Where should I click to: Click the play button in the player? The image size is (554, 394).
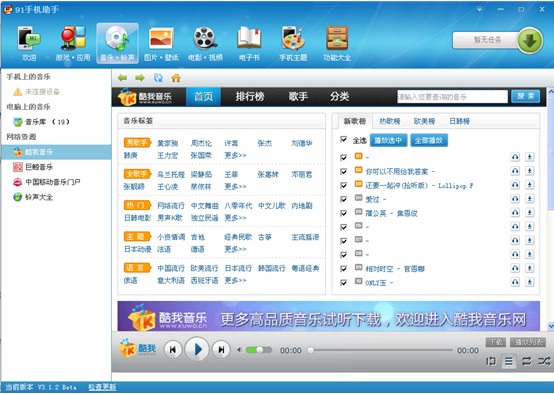197,349
